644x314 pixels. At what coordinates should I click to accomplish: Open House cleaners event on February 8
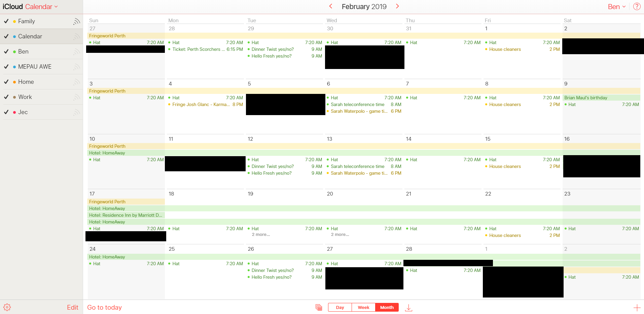click(523, 104)
